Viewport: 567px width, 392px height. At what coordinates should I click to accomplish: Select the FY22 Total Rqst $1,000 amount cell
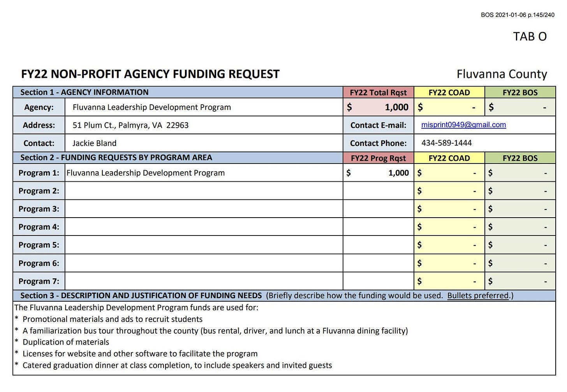(378, 107)
